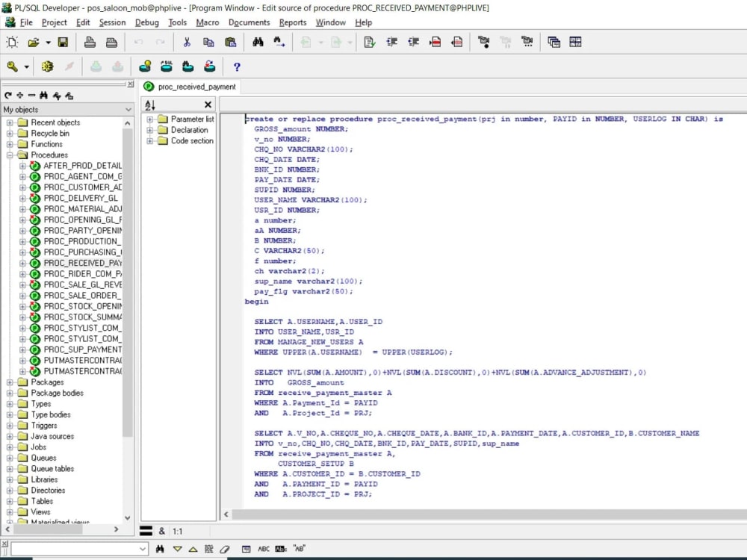
Task: Open the My objects filter dropdown
Action: (128, 110)
